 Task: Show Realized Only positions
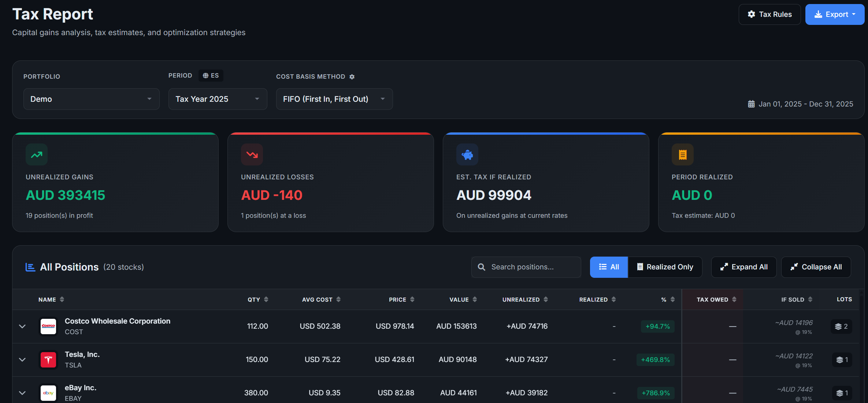(x=665, y=267)
